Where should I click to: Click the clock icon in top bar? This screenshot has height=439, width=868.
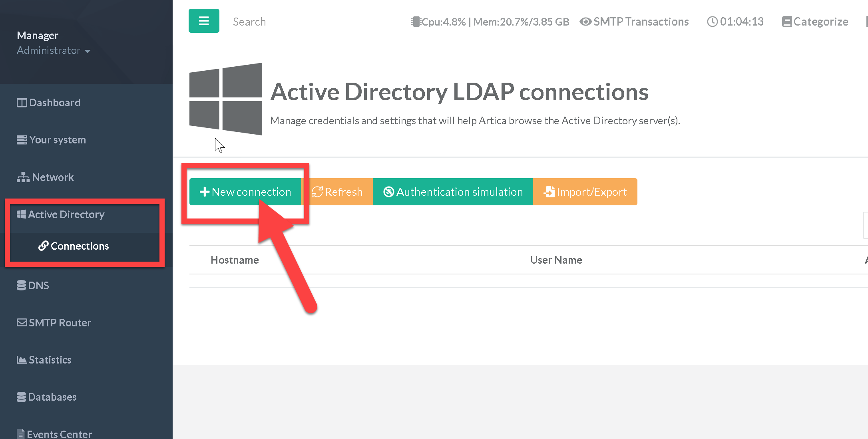tap(712, 22)
